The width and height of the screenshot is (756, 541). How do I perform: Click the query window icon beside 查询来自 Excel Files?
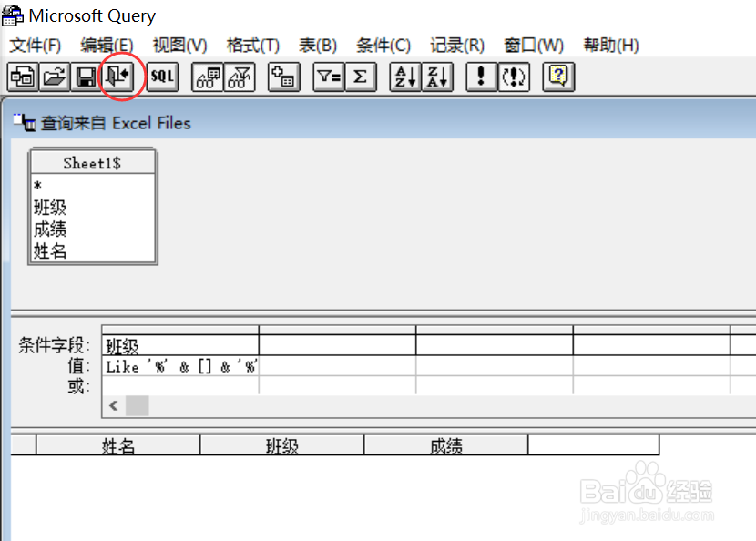24,122
